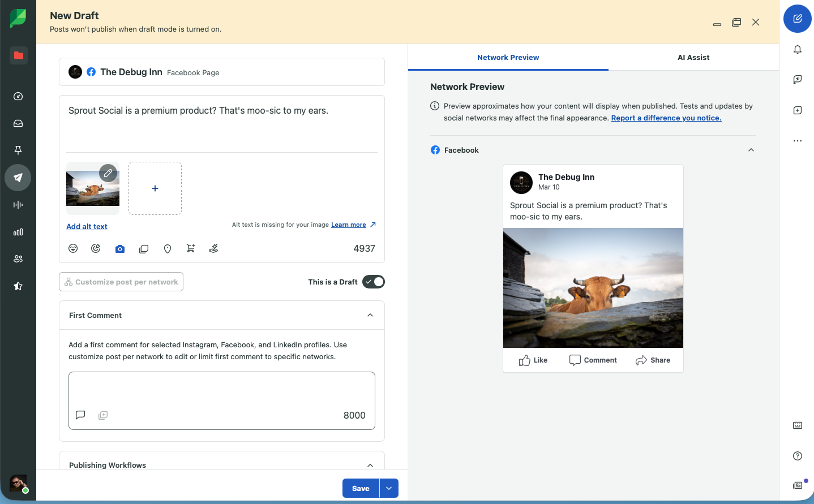Collapse the Facebook preview section chevron
This screenshot has width=814, height=504.
pyautogui.click(x=751, y=150)
